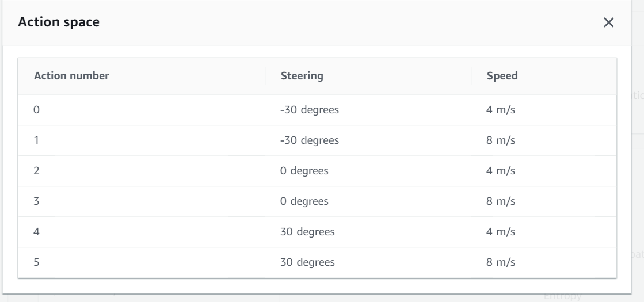Select action number 0 cell
Viewport: 644px width, 302px height.
(37, 109)
